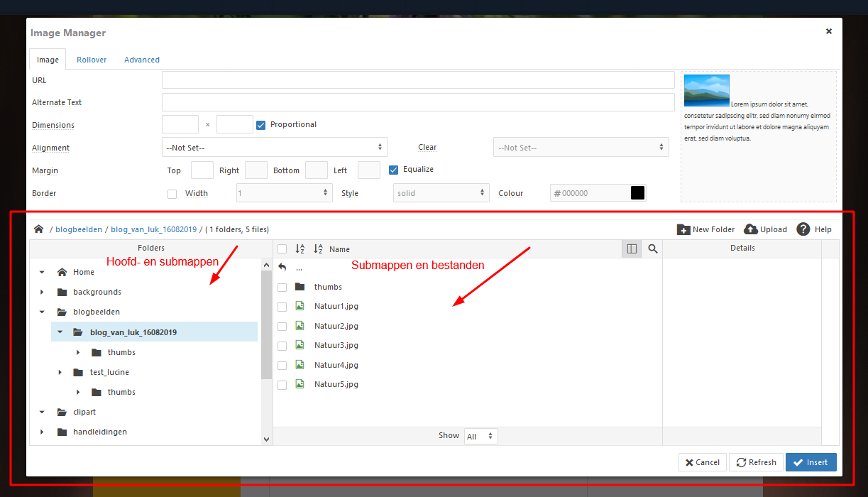Switch to the Rollover tab
The width and height of the screenshot is (868, 497).
pos(92,60)
